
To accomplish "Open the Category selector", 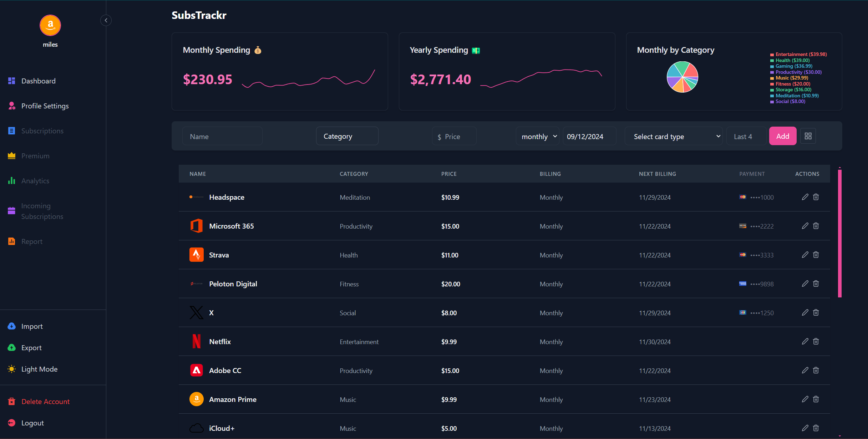I will click(347, 136).
